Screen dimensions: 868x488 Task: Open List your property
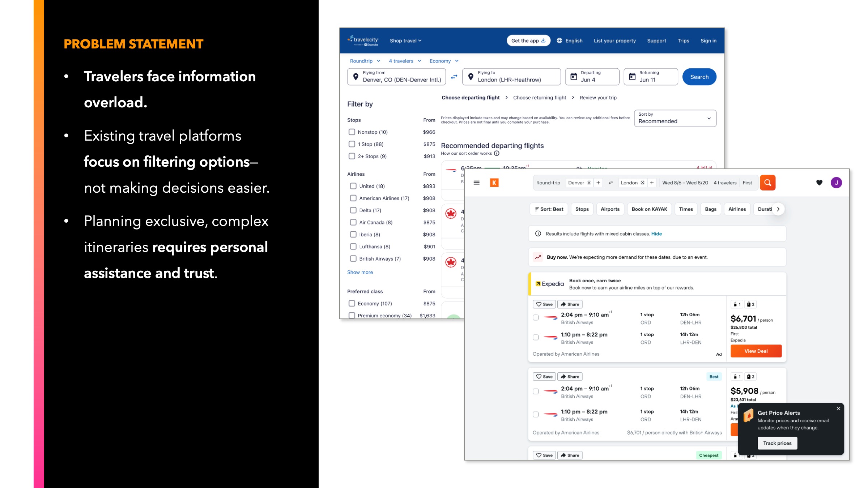tap(614, 40)
